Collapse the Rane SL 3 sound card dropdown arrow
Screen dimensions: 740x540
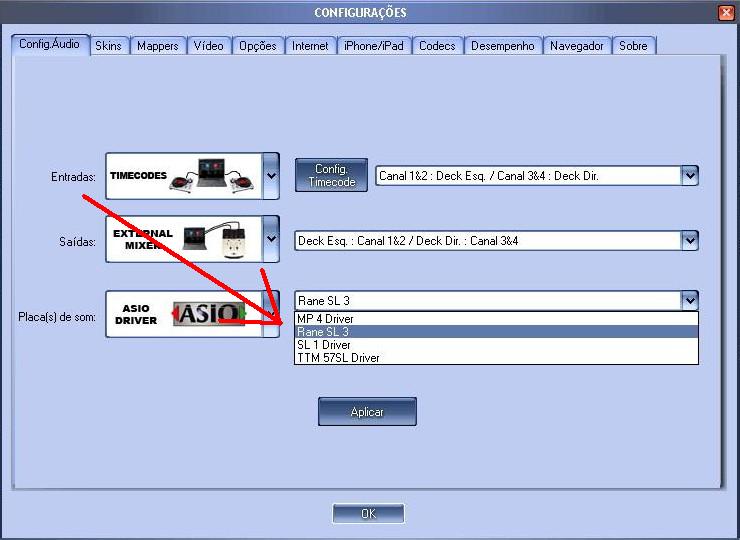click(690, 301)
